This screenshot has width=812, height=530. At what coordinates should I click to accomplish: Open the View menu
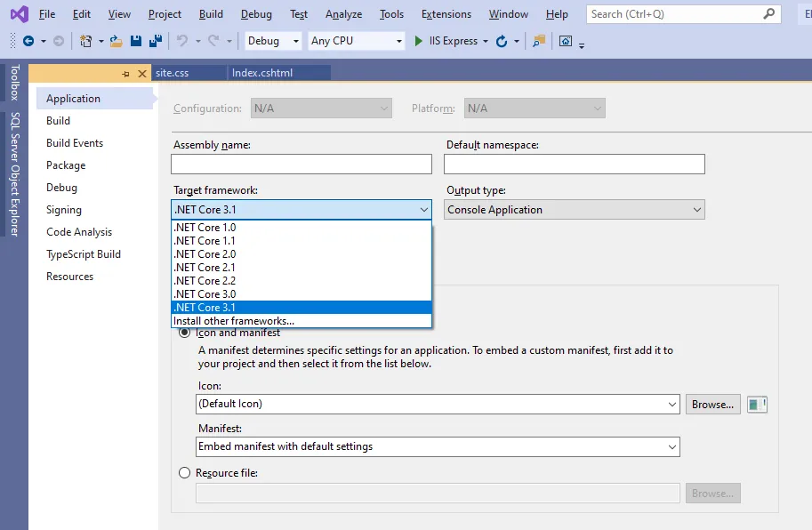[x=119, y=14]
